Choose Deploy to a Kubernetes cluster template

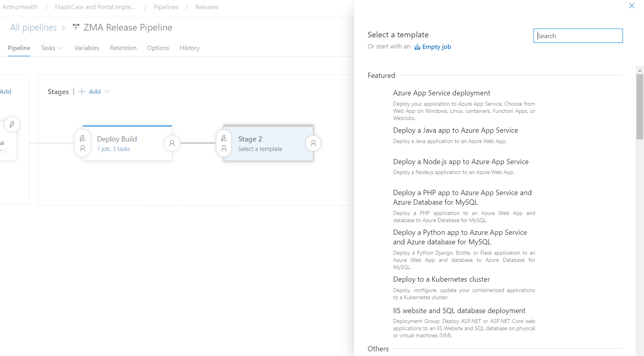(x=441, y=279)
